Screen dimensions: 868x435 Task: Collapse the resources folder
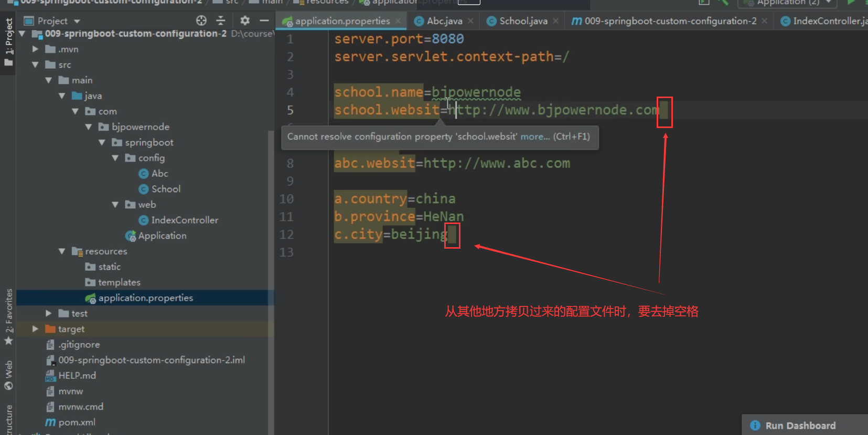coord(62,251)
